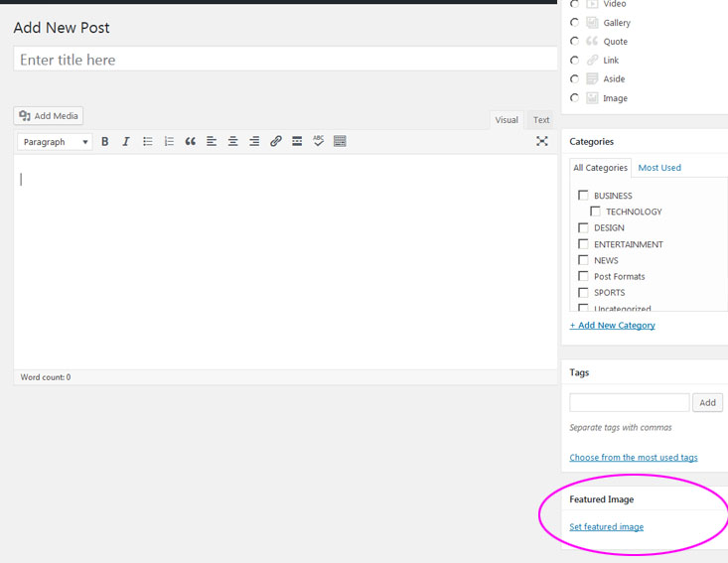Open the Most Used categories tab
Viewport: 728px width, 563px height.
point(659,168)
